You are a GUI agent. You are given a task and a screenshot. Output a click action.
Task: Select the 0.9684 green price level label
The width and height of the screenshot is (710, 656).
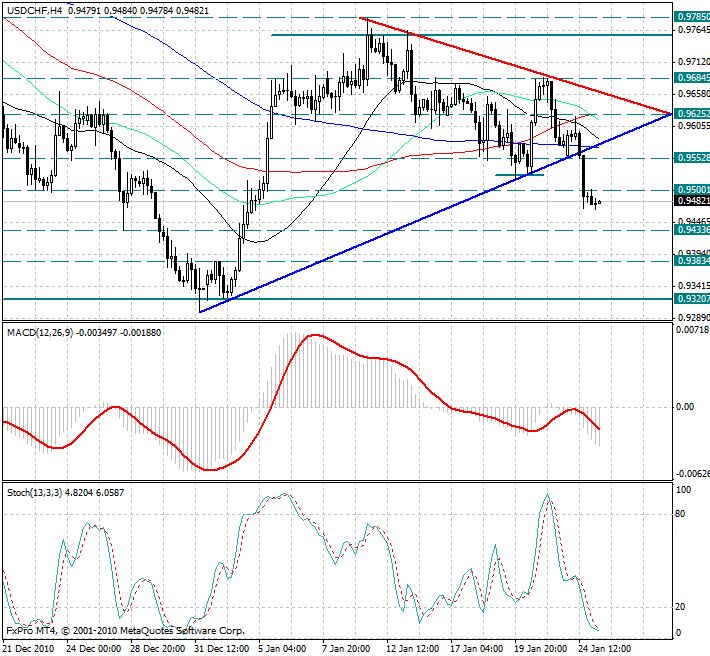692,78
